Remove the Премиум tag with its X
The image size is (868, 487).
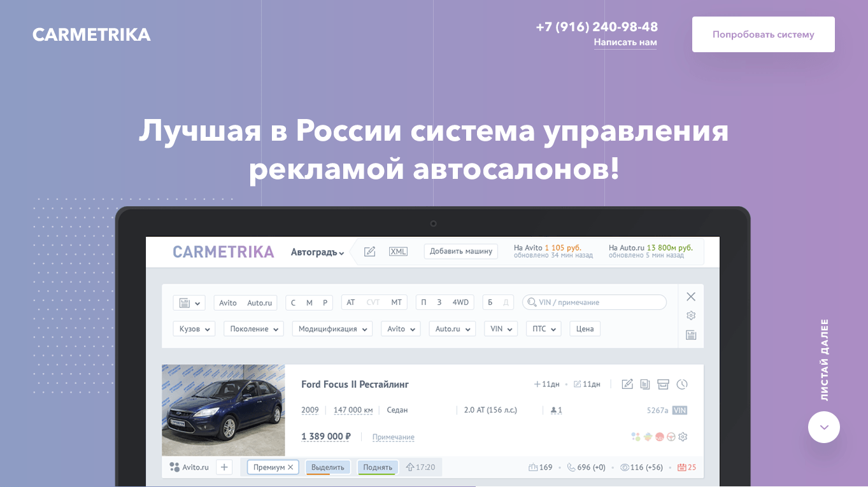[290, 467]
